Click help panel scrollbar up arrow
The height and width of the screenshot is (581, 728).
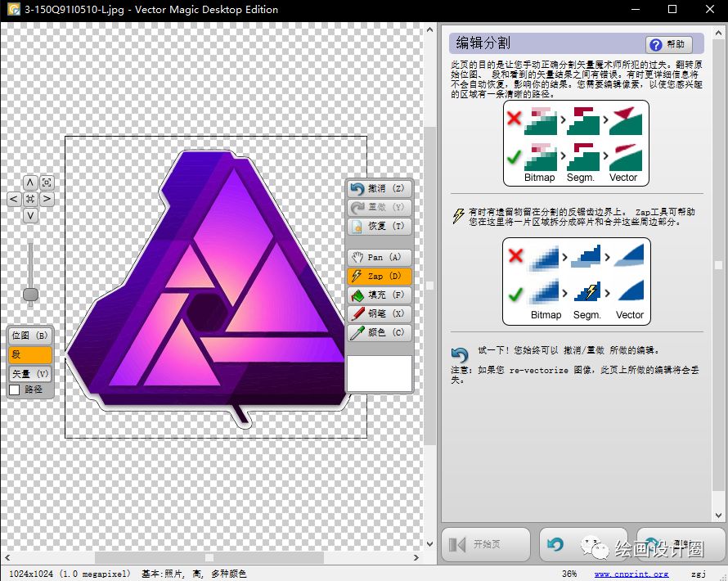click(719, 33)
